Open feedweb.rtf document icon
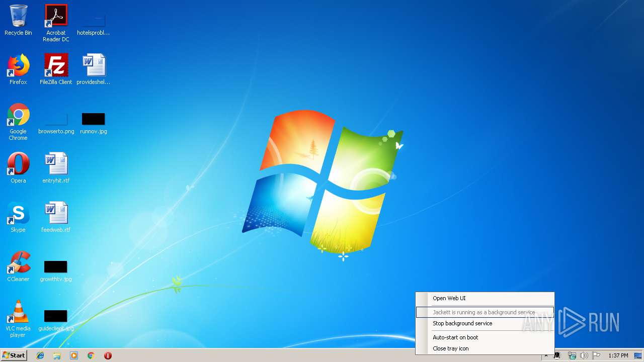The width and height of the screenshot is (644, 362). [56, 217]
